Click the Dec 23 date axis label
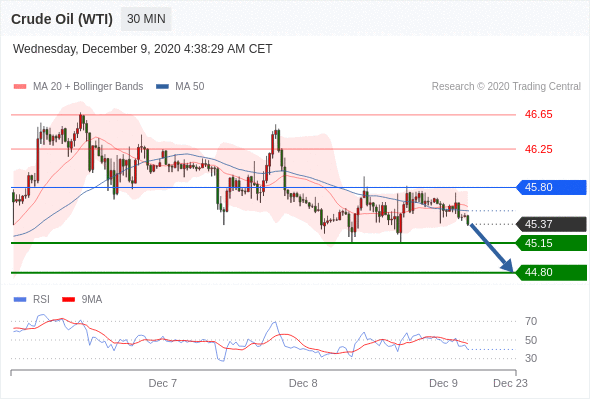Screen dimensions: 590x400 [510, 383]
